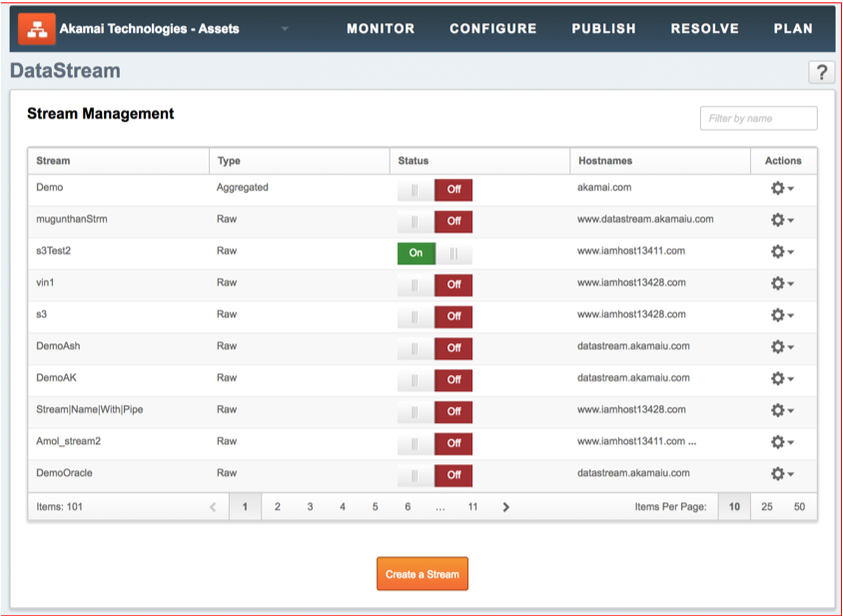This screenshot has width=843, height=616.
Task: Open the RESOLVE menu
Action: point(705,29)
